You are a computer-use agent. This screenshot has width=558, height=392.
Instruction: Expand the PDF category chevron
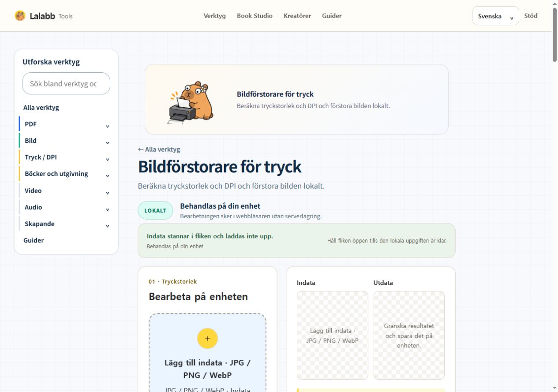click(x=107, y=127)
